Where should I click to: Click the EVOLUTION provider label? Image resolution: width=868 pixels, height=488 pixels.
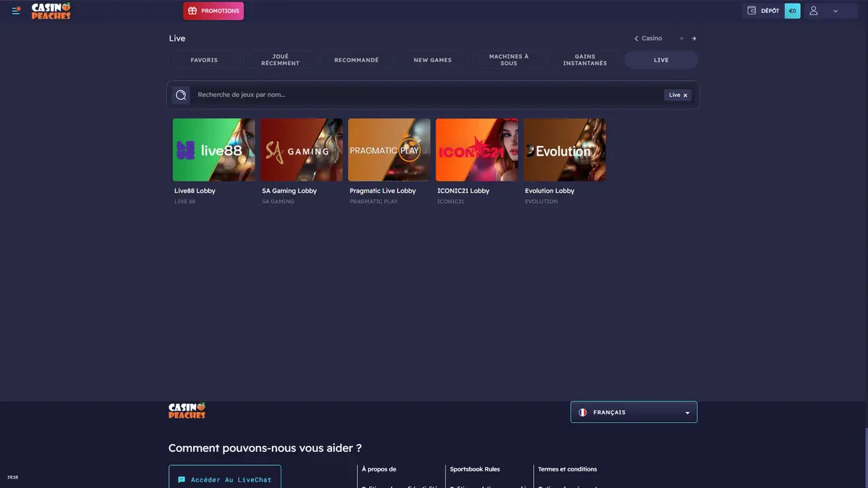point(541,202)
